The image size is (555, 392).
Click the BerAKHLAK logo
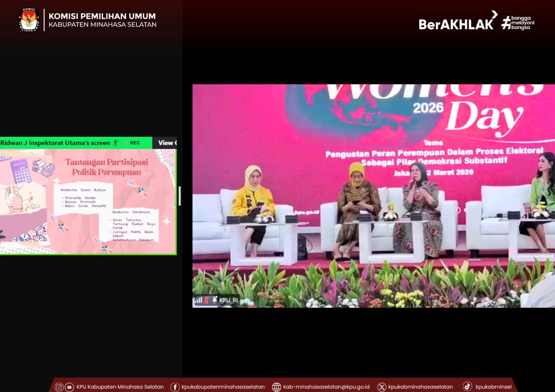(456, 23)
